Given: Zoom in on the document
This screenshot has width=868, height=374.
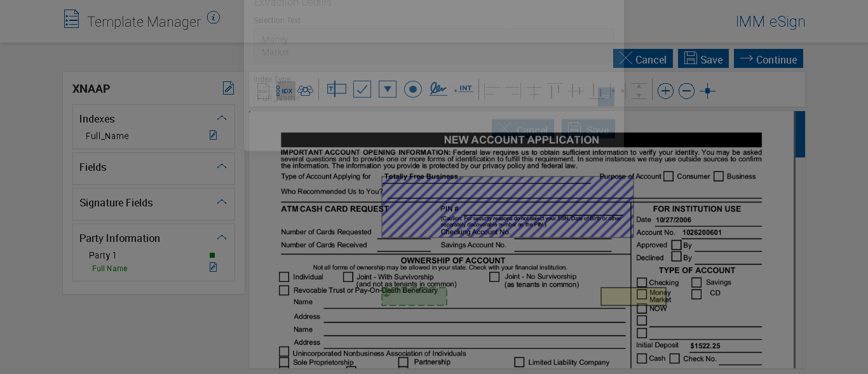Looking at the screenshot, I should pyautogui.click(x=665, y=91).
